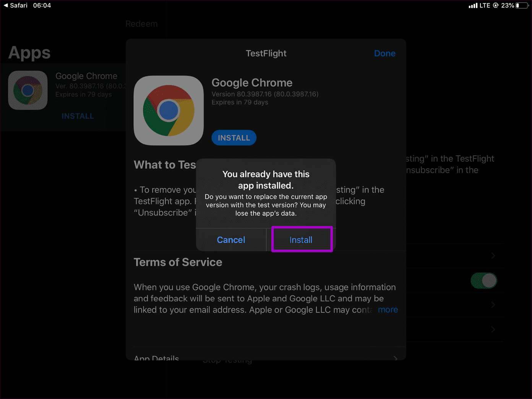Tap the 'Apps' heading in the sidebar
The height and width of the screenshot is (399, 532).
click(x=29, y=53)
